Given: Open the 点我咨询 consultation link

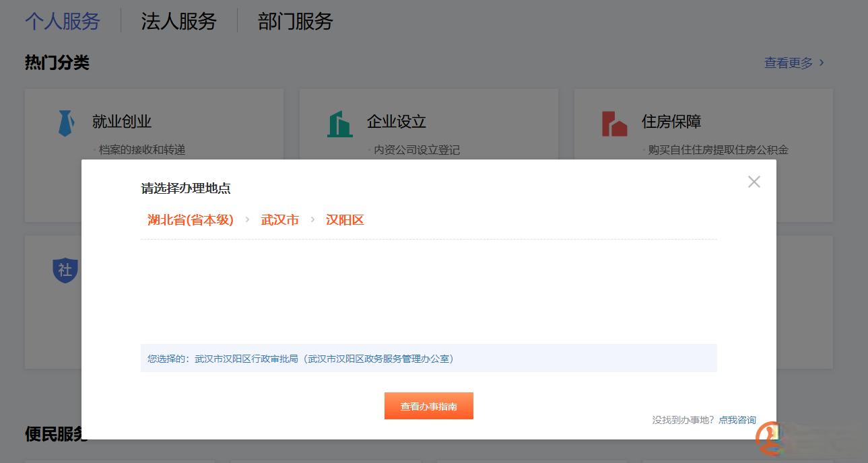Looking at the screenshot, I should pyautogui.click(x=737, y=420).
